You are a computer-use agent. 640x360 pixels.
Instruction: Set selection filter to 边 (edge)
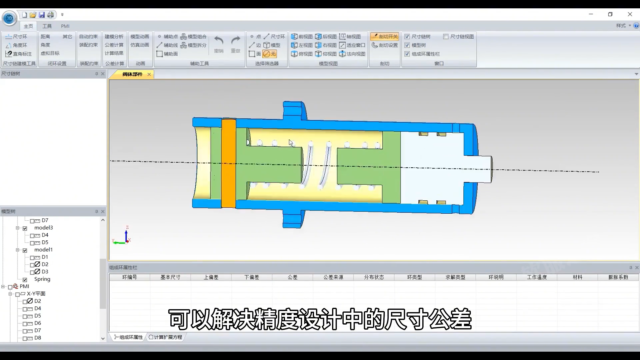(x=255, y=45)
